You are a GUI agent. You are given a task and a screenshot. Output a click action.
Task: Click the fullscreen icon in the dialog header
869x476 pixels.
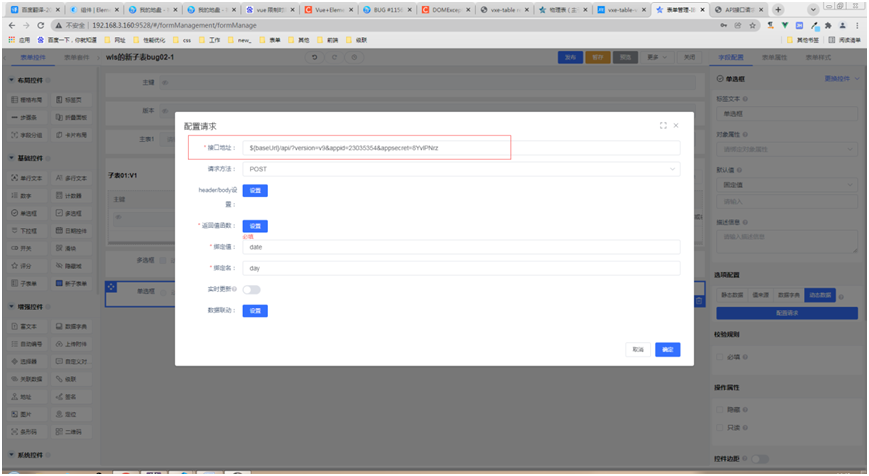coord(663,126)
